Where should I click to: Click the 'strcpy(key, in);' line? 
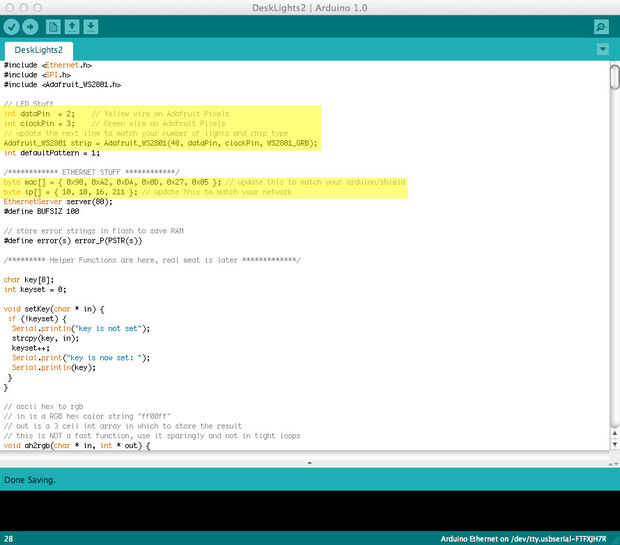click(45, 339)
